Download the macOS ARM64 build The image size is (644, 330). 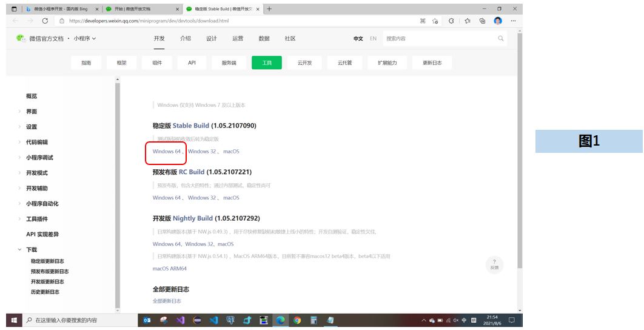[170, 269]
